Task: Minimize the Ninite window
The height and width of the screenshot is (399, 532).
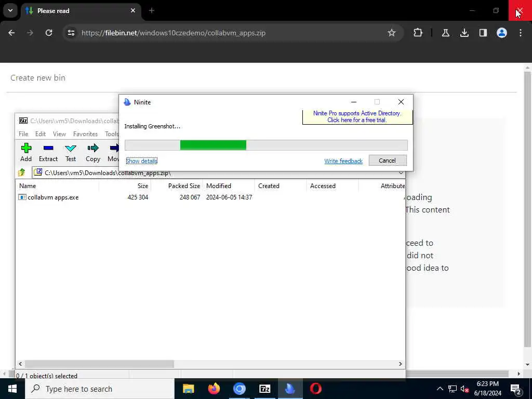Action: 353,102
